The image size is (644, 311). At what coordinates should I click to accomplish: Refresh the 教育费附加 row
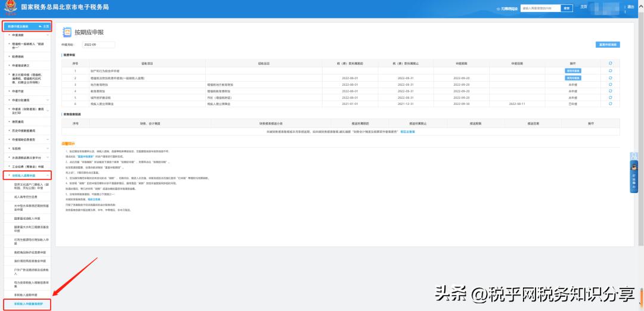[x=611, y=91]
